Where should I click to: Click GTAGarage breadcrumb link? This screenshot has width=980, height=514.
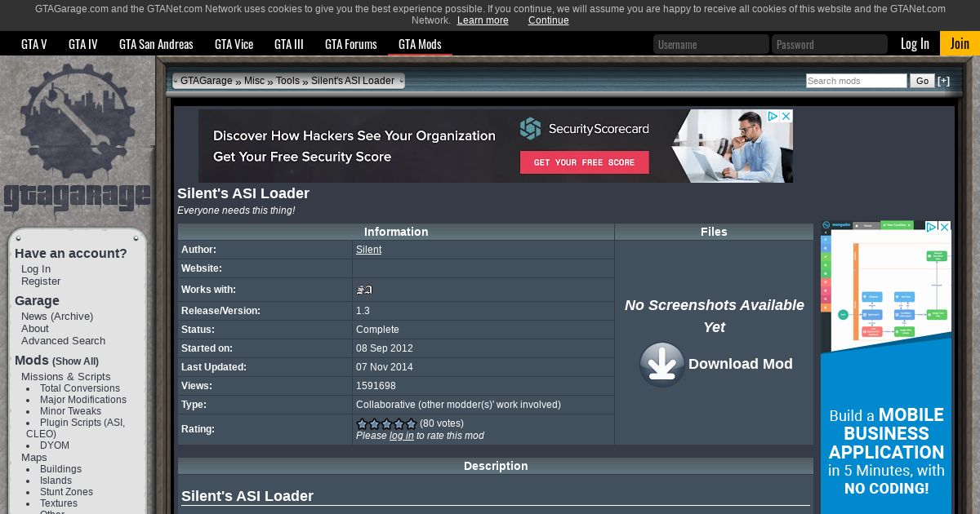(x=207, y=81)
